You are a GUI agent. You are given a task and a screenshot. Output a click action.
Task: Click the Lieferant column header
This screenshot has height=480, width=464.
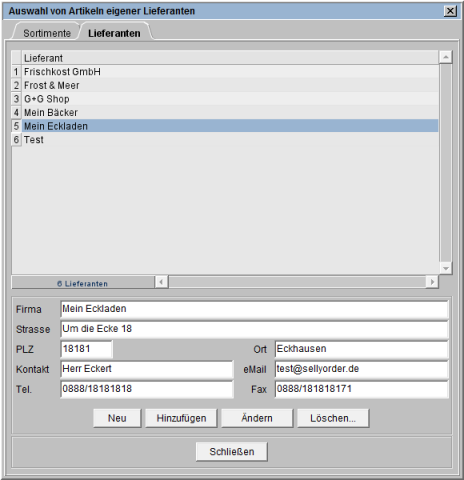pyautogui.click(x=230, y=58)
